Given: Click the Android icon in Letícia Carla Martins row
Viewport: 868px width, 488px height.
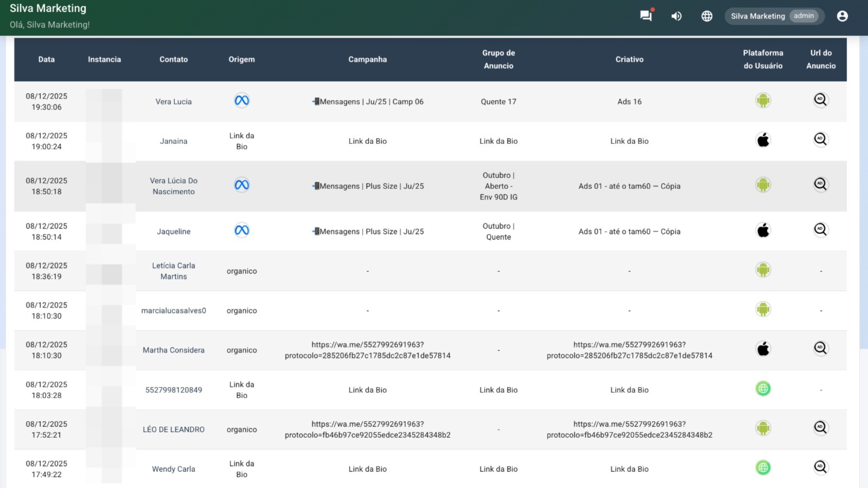Looking at the screenshot, I should coord(763,269).
